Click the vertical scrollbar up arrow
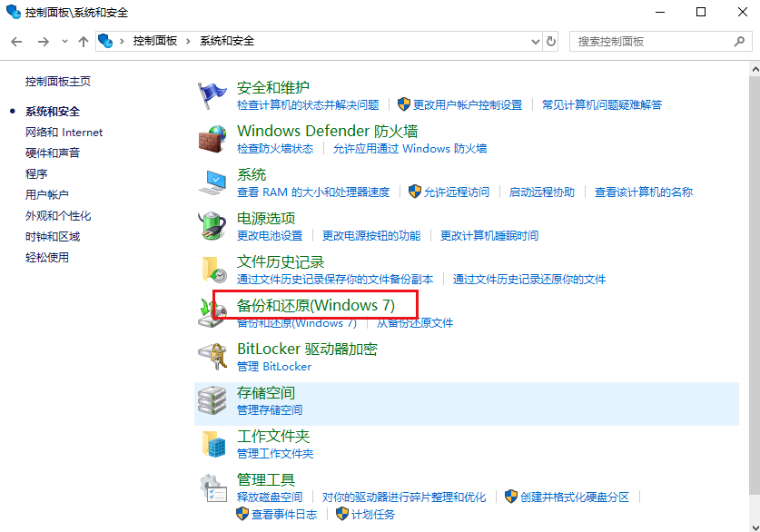760x532 pixels. coord(755,69)
